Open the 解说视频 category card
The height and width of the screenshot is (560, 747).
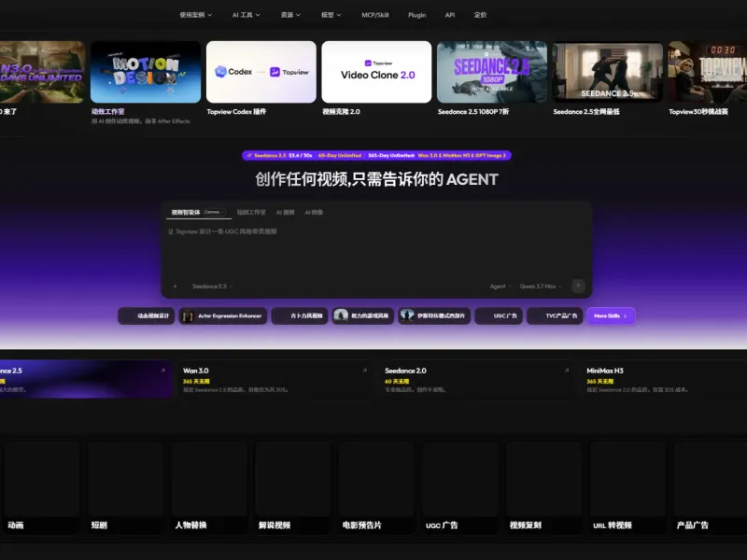pos(293,486)
